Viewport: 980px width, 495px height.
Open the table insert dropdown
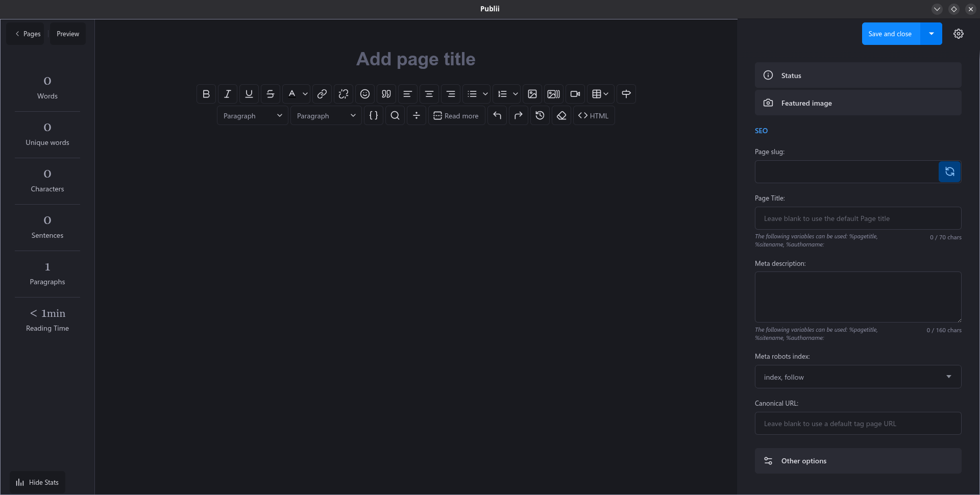tap(600, 94)
